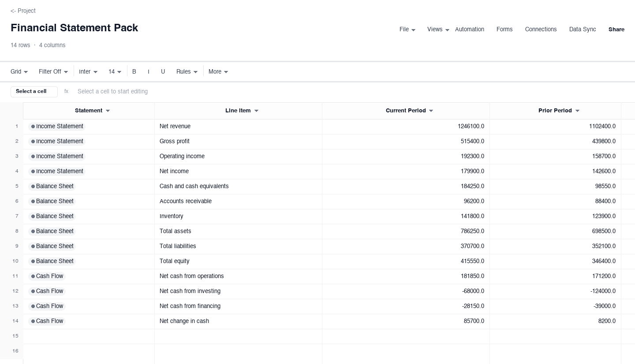Select the Total assets cell
635x364 pixels.
click(x=238, y=231)
